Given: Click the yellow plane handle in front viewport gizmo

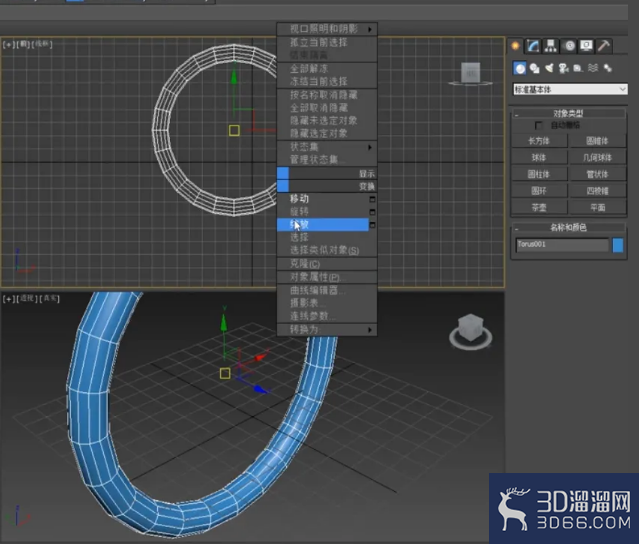Looking at the screenshot, I should point(234,130).
